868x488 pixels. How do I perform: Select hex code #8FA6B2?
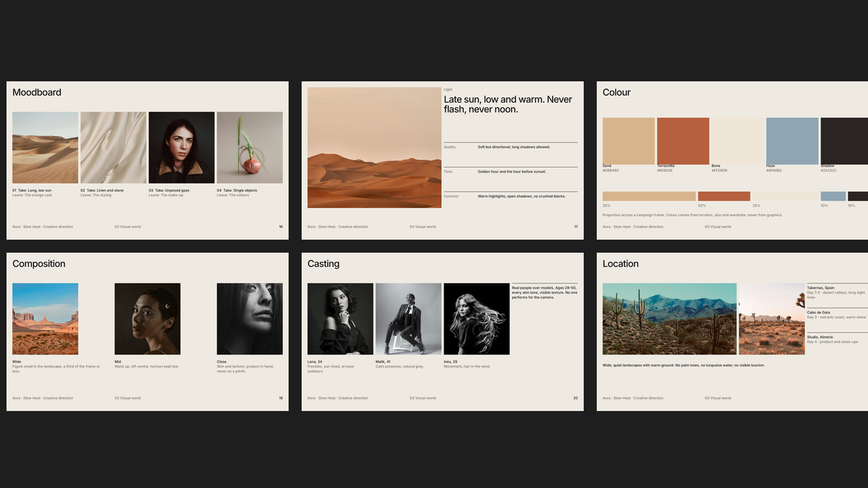pyautogui.click(x=775, y=171)
